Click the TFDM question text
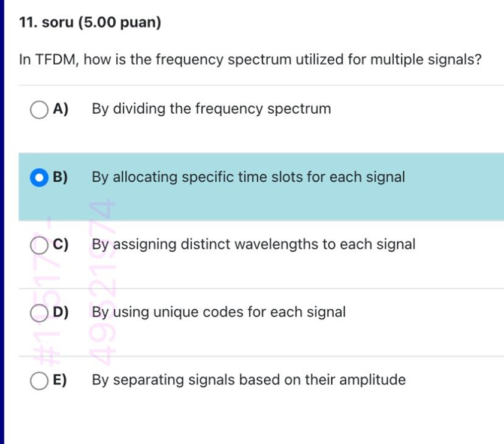The image size is (504, 444). 250,59
